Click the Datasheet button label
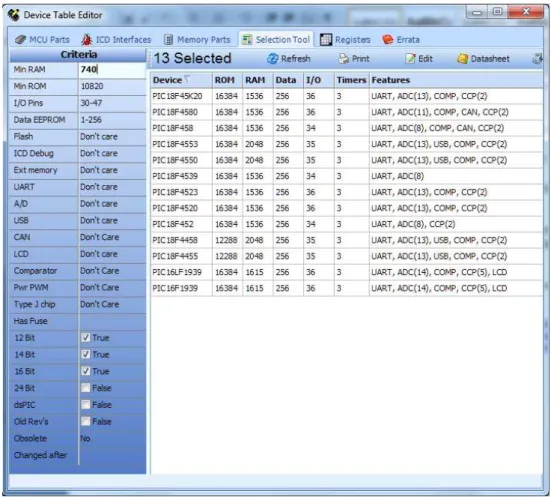Image resolution: width=551 pixels, height=497 pixels. pyautogui.click(x=490, y=59)
